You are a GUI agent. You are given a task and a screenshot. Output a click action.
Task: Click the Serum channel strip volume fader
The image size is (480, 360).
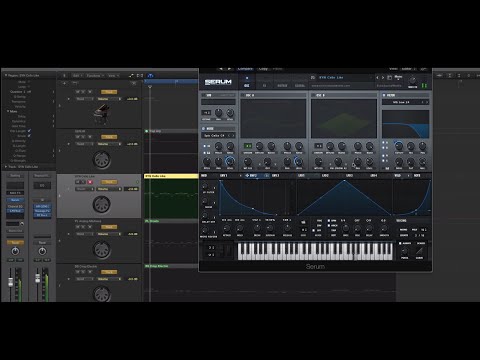[11, 282]
